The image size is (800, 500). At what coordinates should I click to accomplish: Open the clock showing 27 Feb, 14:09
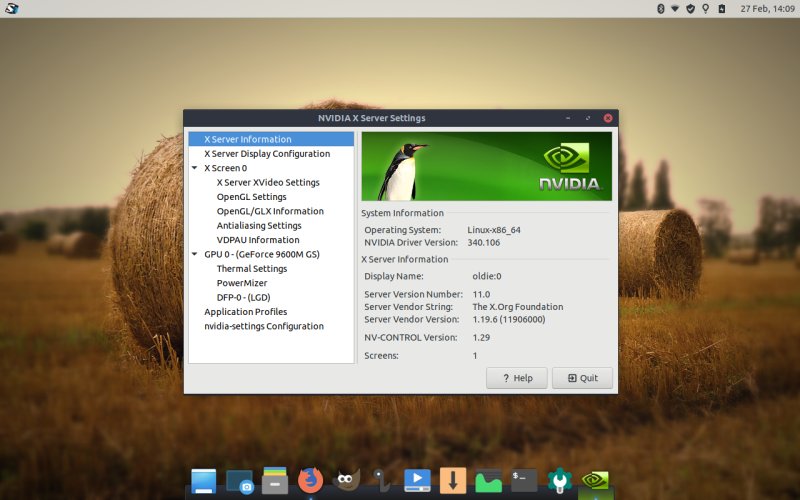[x=767, y=9]
